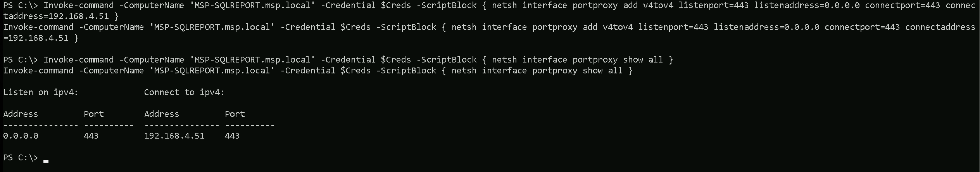The width and height of the screenshot is (980, 172).
Task: Click the computer name in the first prompt line
Action: (252, 5)
